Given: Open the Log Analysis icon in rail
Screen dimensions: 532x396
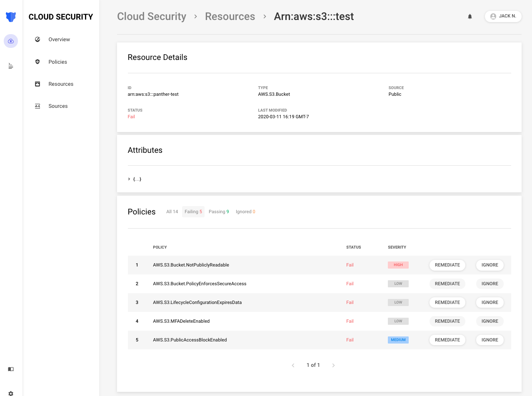Looking at the screenshot, I should tap(11, 66).
